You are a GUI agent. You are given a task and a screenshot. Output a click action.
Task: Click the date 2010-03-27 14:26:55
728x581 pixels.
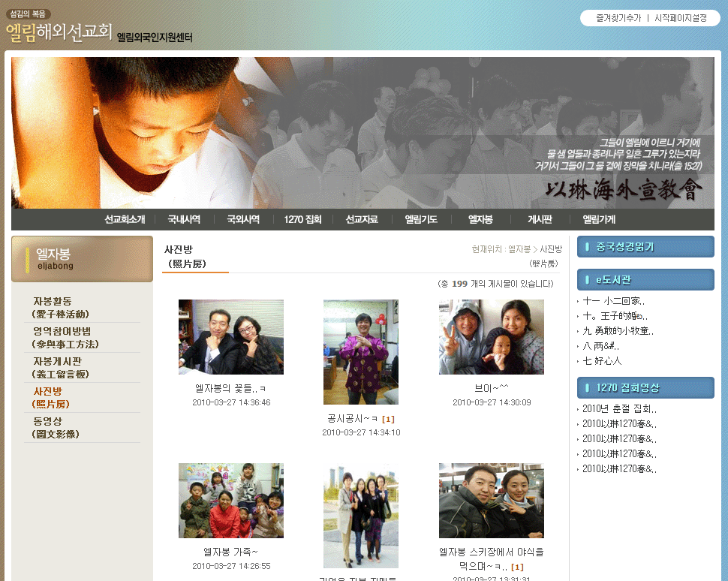231,566
